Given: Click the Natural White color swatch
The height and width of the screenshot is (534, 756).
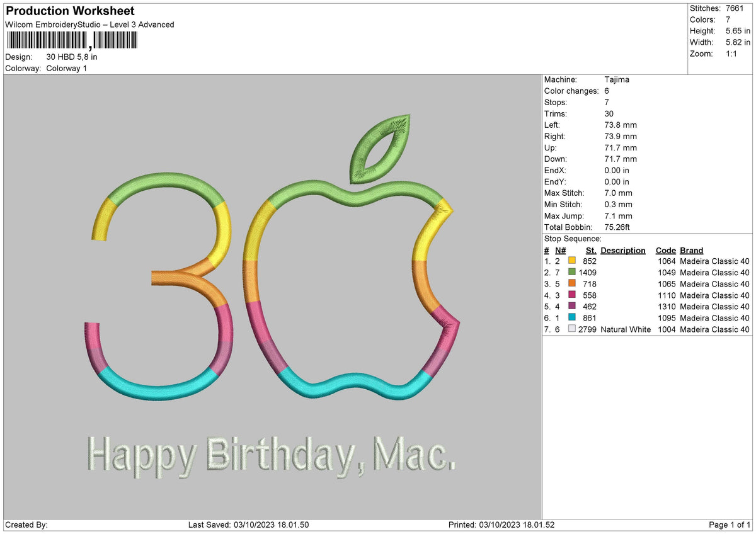Looking at the screenshot, I should (572, 329).
